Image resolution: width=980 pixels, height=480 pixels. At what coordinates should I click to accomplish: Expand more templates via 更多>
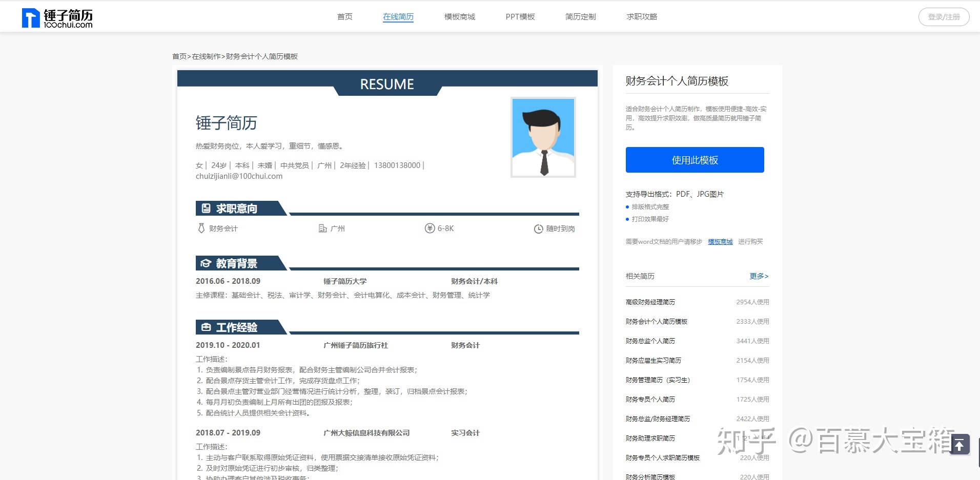click(759, 276)
